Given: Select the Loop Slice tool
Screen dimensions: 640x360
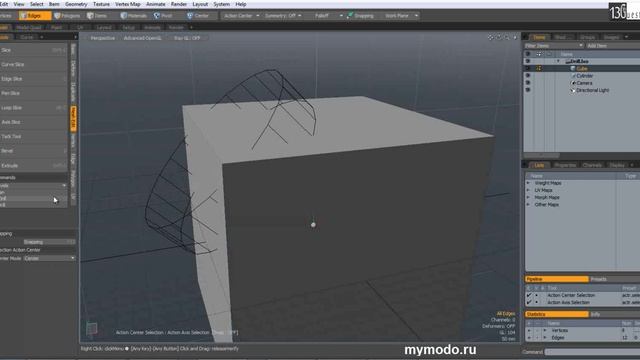Looking at the screenshot, I should 33,108.
